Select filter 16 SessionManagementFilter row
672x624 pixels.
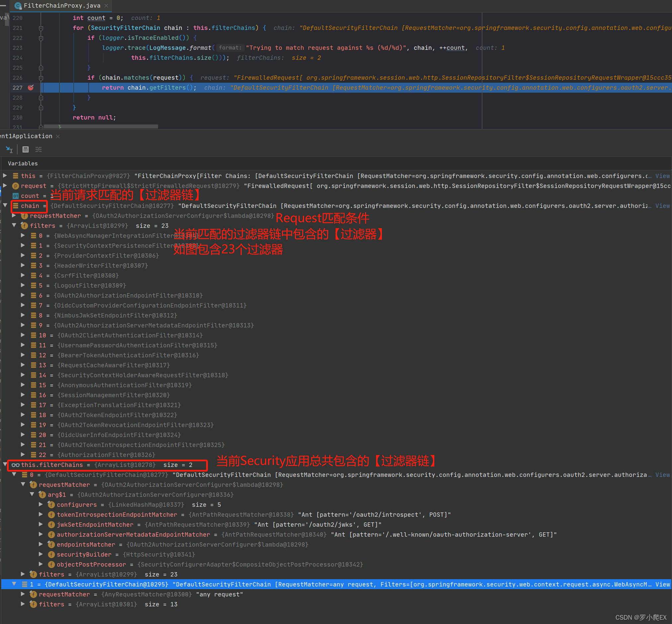click(336, 395)
